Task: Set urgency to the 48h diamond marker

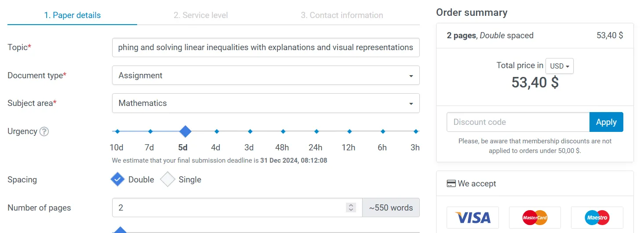Action: (x=283, y=131)
